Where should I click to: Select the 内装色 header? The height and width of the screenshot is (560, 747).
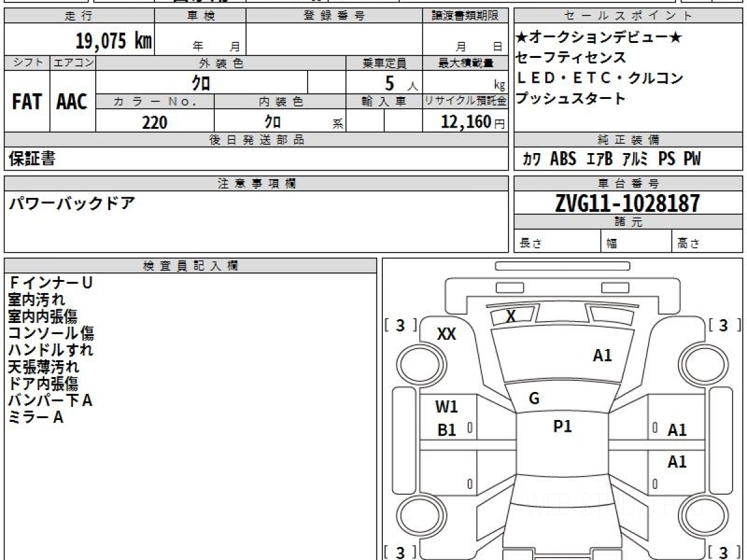(280, 101)
